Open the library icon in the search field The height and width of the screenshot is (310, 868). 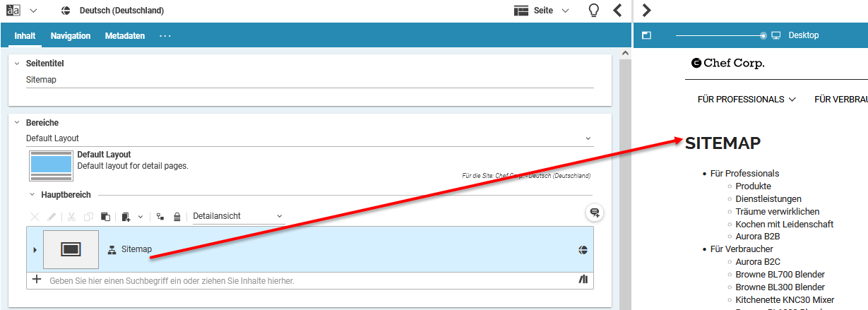tap(583, 280)
